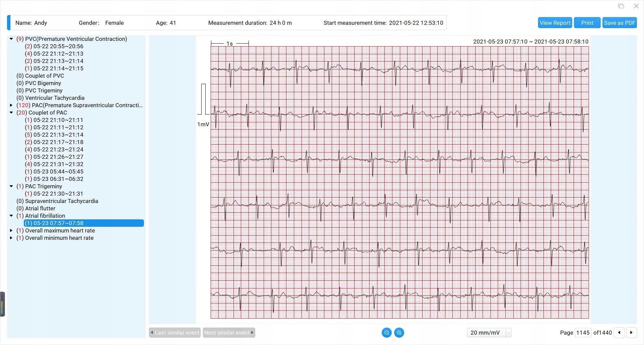This screenshot has height=345, width=644.
Task: Click the 'of1440' total pages label
Action: pos(602,333)
